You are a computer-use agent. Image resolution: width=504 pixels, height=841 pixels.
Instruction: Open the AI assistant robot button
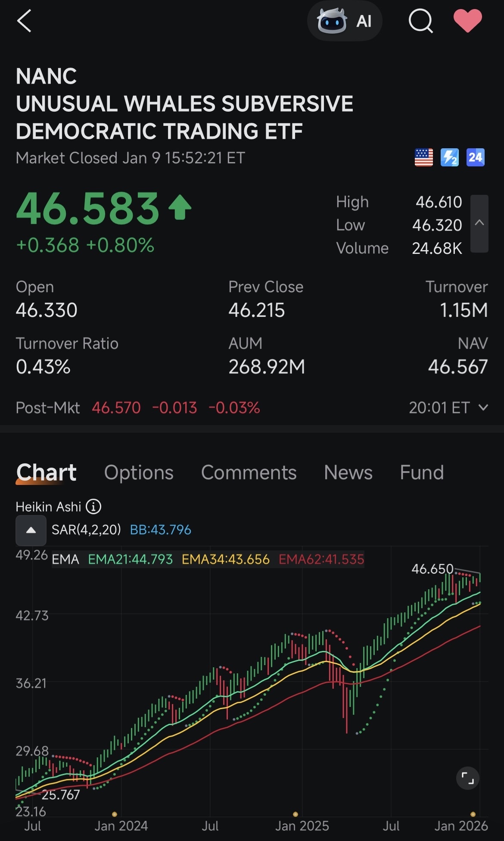click(x=345, y=21)
